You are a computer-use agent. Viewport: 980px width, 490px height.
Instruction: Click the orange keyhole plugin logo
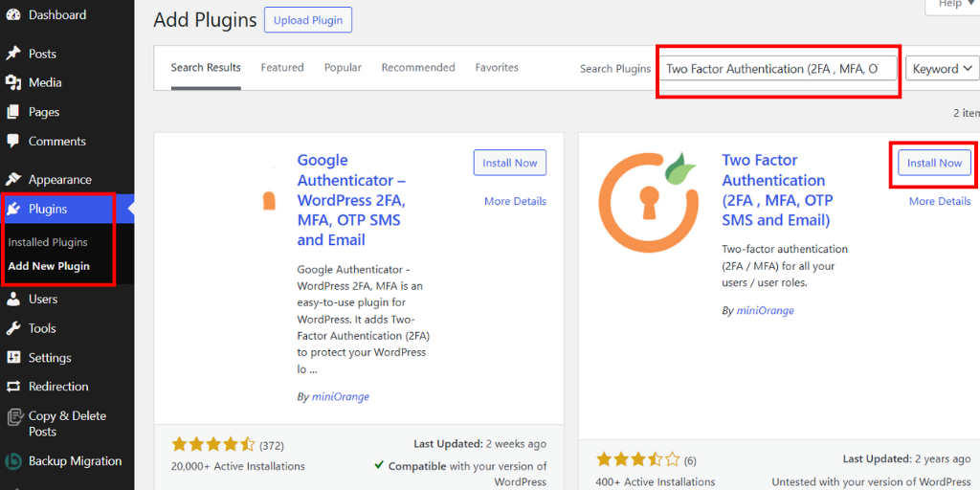[x=648, y=203]
